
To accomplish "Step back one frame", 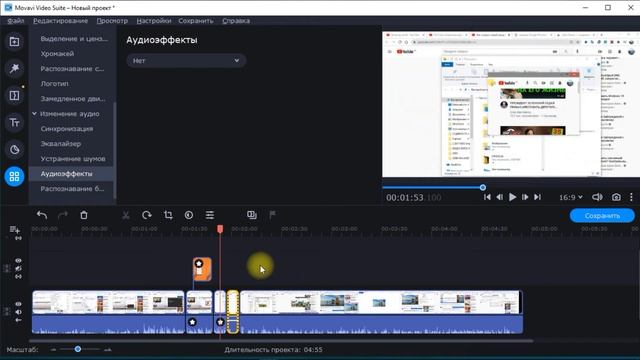I will pos(500,197).
